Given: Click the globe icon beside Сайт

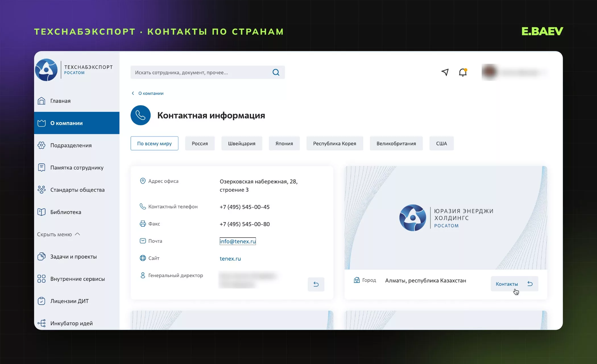Looking at the screenshot, I should (143, 258).
